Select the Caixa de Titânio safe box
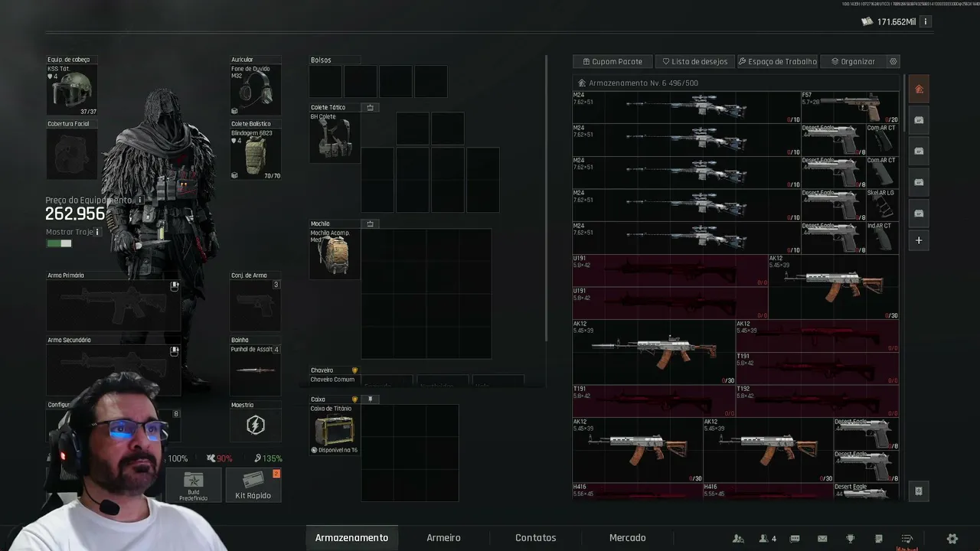 (335, 429)
